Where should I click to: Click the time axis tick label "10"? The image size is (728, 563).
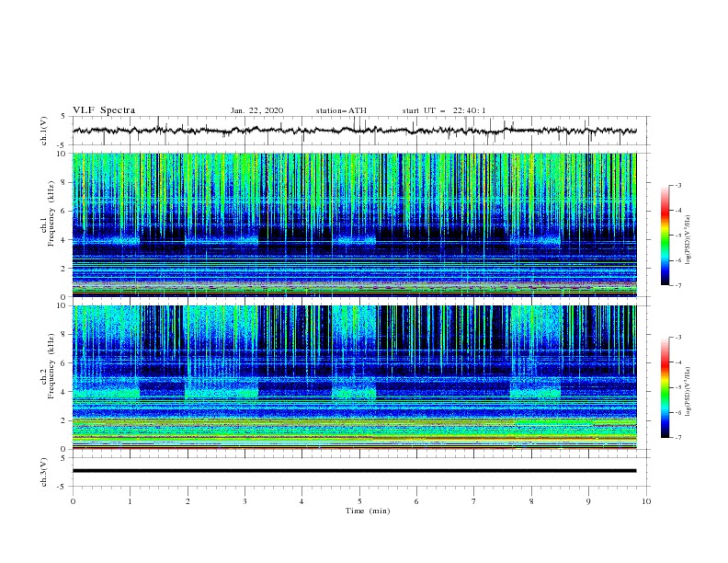tap(646, 501)
